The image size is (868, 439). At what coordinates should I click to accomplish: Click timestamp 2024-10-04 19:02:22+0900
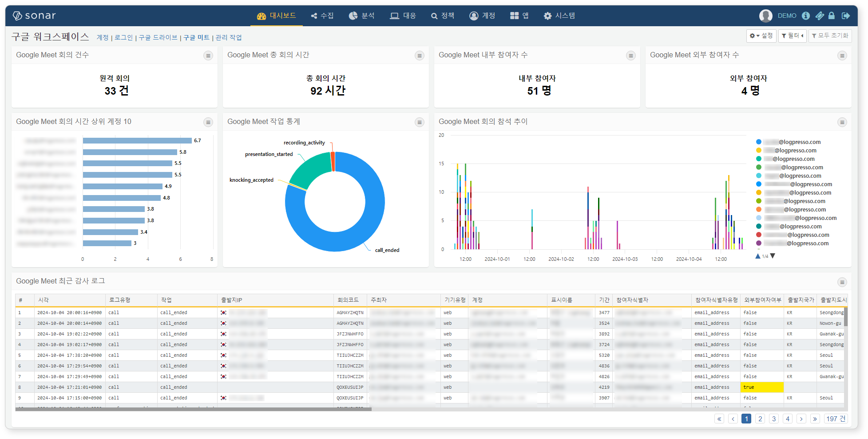click(69, 334)
